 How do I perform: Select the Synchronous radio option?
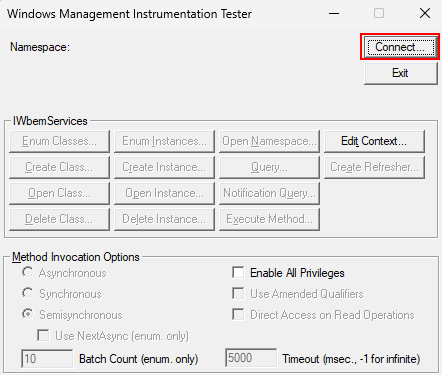(28, 294)
